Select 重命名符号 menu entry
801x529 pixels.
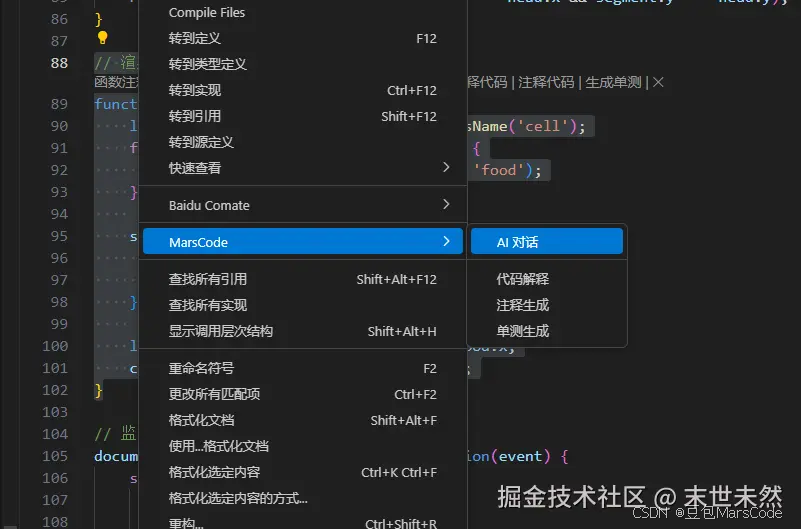[x=303, y=368]
